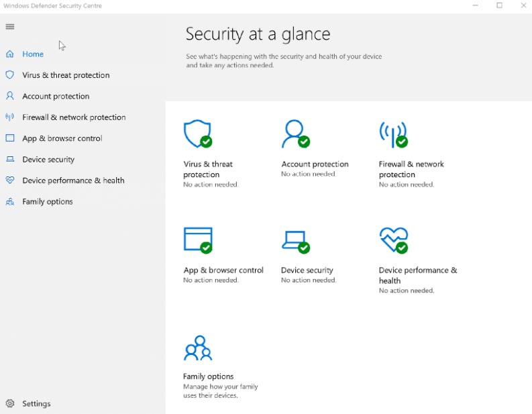The image size is (532, 414).
Task: Click 'No action needed' under Account protection tile
Action: click(309, 174)
